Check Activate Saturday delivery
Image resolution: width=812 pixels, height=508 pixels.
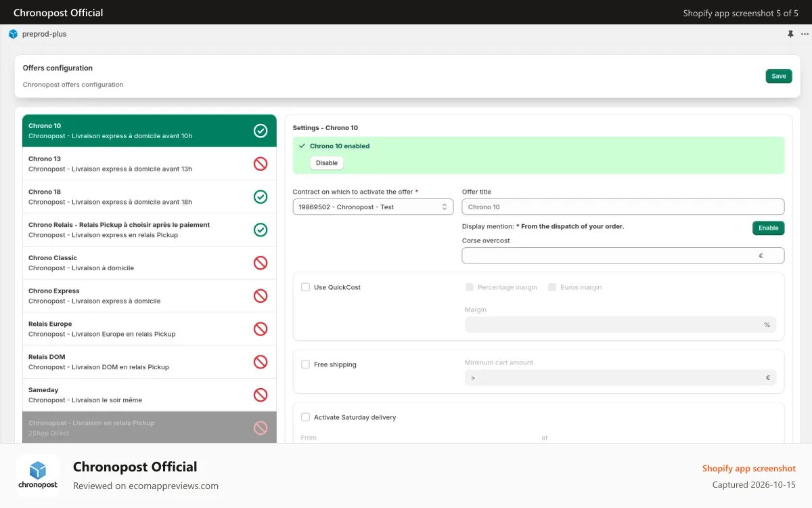click(x=306, y=417)
